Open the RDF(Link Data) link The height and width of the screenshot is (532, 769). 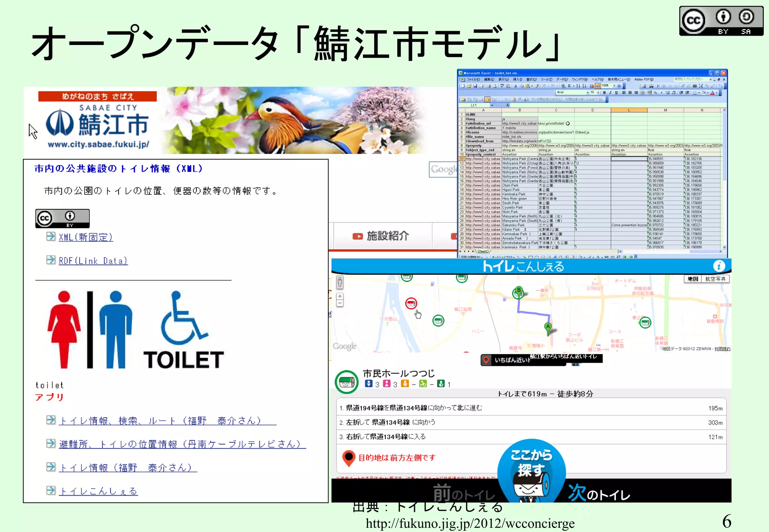(x=93, y=261)
